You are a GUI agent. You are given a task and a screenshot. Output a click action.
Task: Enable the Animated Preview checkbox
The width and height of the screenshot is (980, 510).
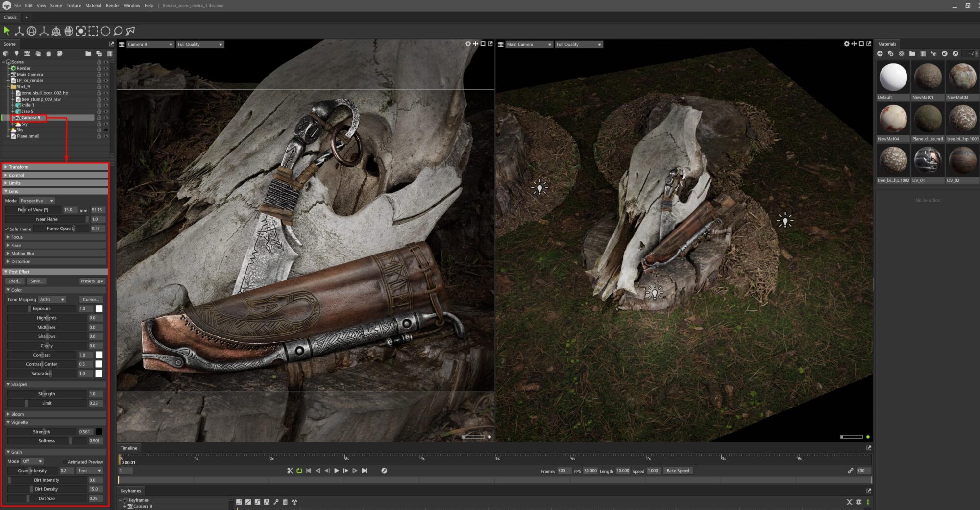click(64, 462)
